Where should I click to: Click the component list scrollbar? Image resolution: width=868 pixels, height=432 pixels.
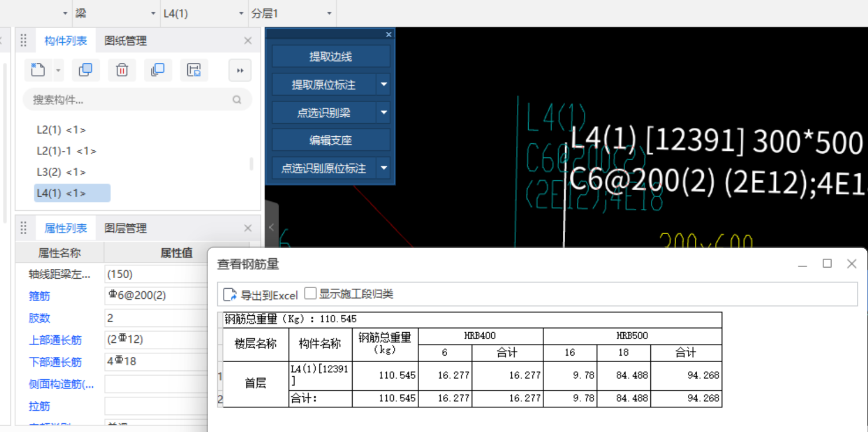(252, 164)
